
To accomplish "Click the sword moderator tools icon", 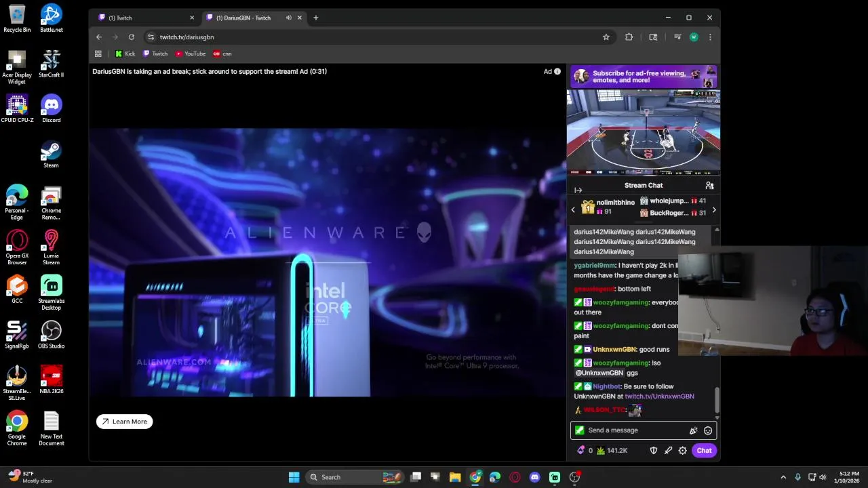I will [x=668, y=451].
